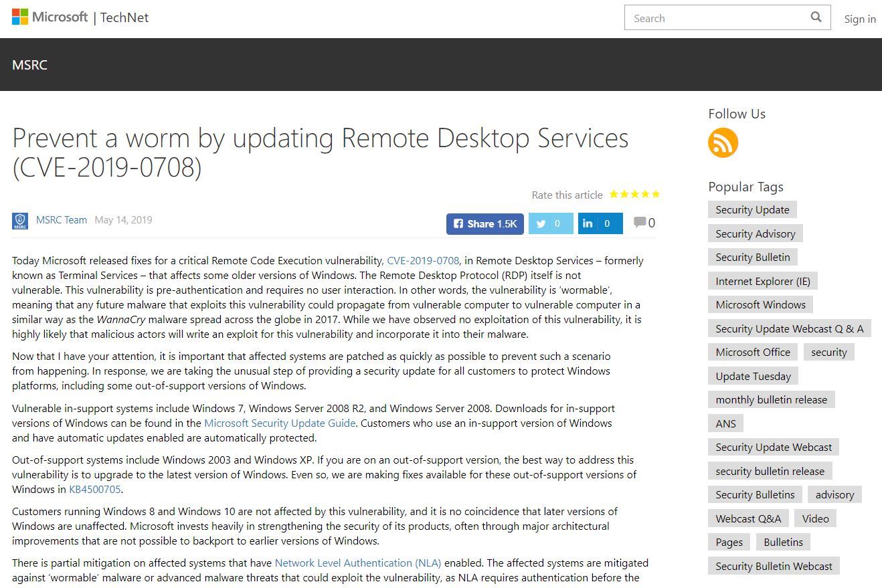The height and width of the screenshot is (588, 882).
Task: Select the monthly bulletin release tag
Action: point(772,399)
